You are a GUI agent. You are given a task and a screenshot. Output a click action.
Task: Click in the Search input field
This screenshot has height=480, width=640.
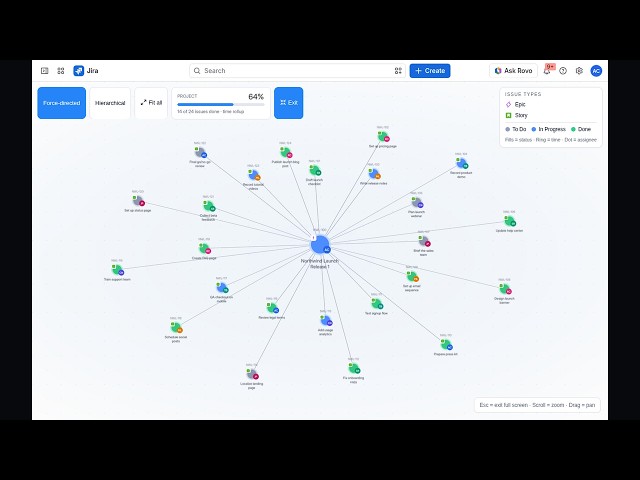297,71
